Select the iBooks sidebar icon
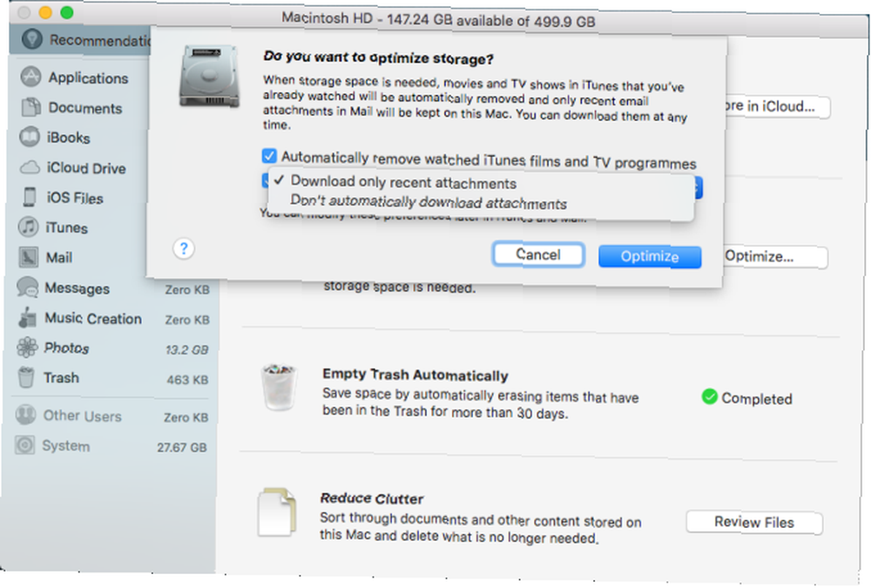This screenshot has height=588, width=871. 30,137
